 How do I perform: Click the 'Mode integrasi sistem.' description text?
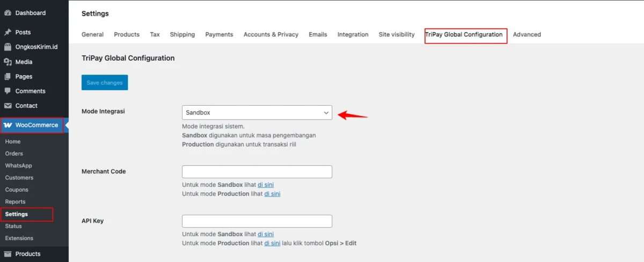tap(214, 127)
